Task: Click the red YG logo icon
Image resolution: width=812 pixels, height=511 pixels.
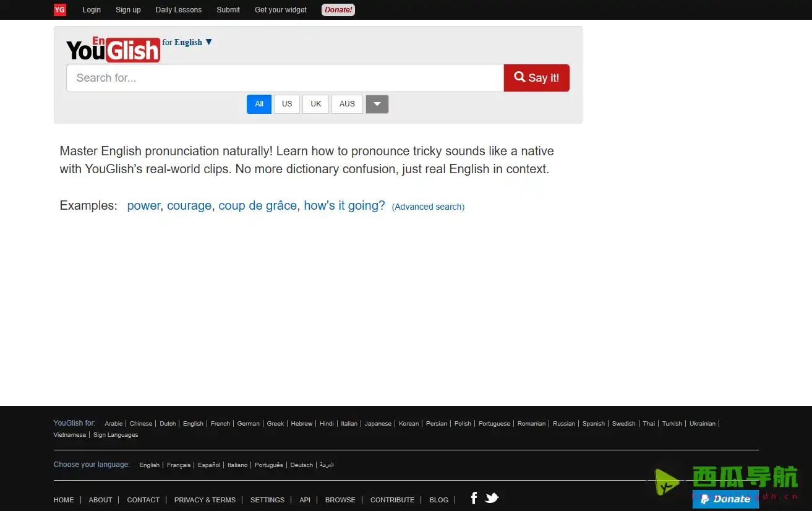Action: [59, 10]
